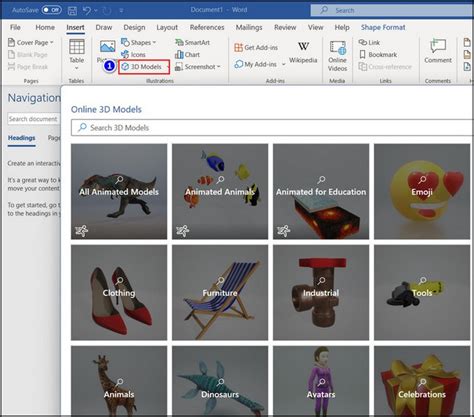Click the 3D Models button

point(142,67)
